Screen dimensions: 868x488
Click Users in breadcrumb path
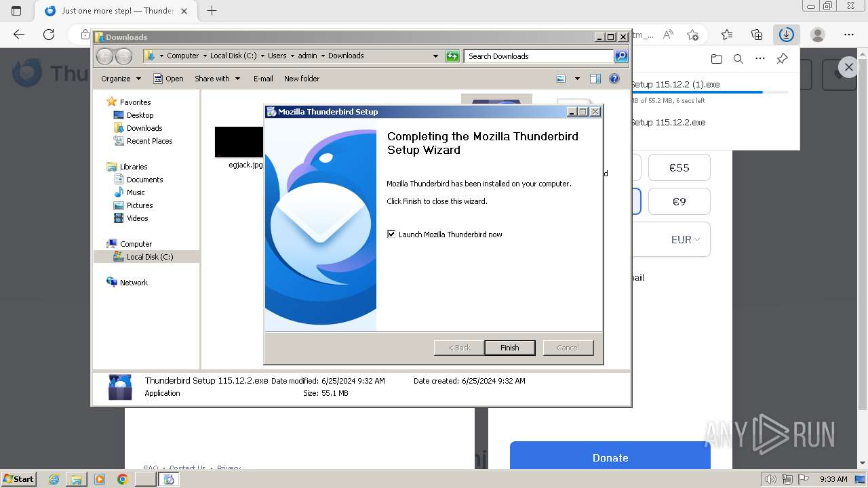coord(277,56)
